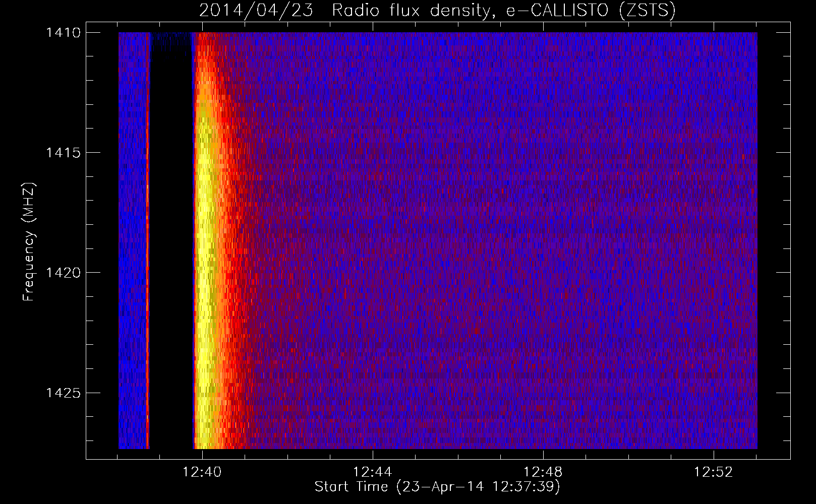Click the 1420 frequency tick label
Image resolution: width=816 pixels, height=504 pixels.
click(x=63, y=272)
